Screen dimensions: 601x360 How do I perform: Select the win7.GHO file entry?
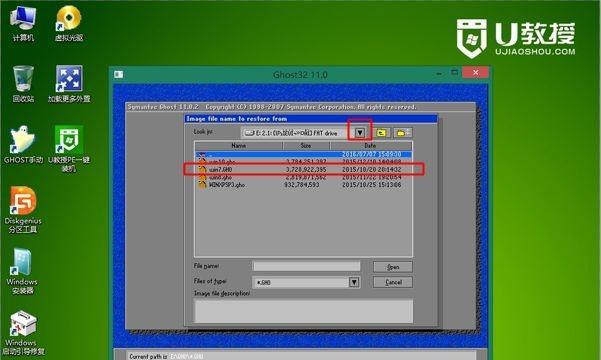(x=303, y=169)
